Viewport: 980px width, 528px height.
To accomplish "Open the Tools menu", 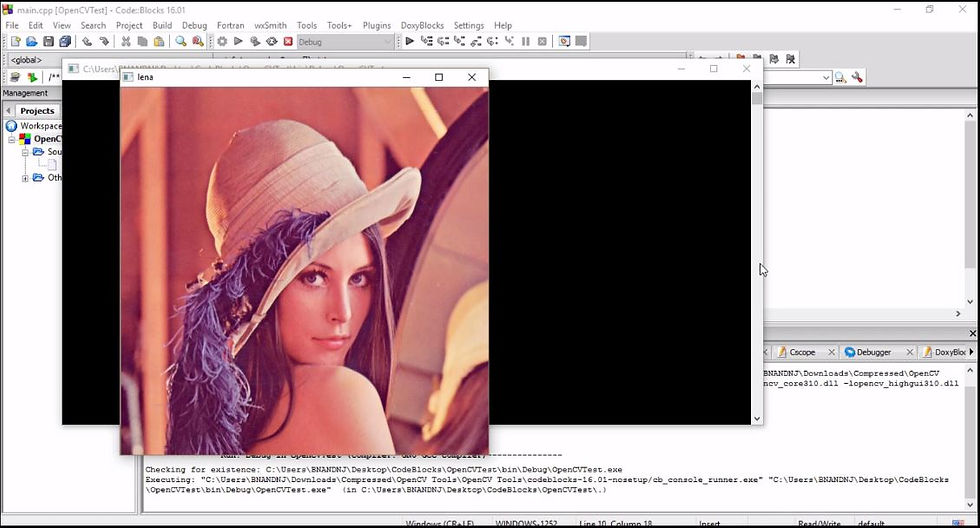I will click(306, 26).
